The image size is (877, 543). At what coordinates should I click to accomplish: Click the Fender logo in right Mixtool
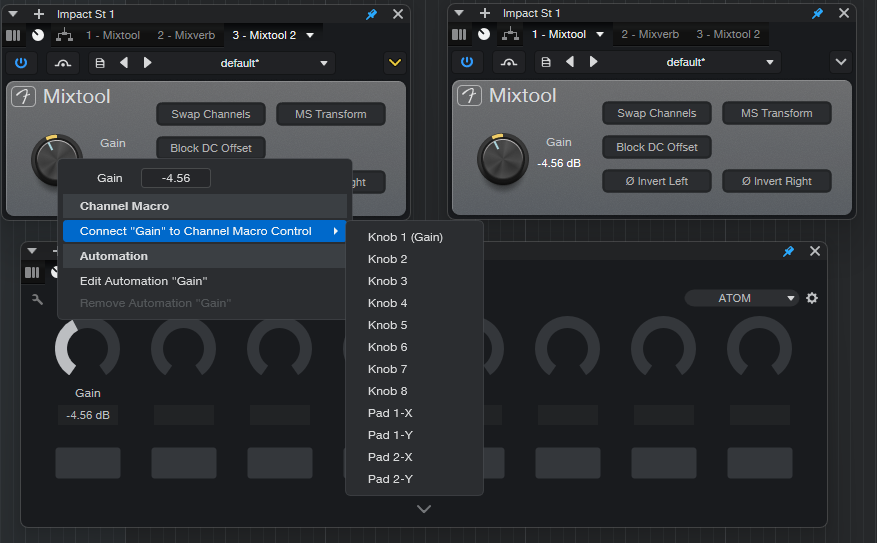(x=469, y=95)
